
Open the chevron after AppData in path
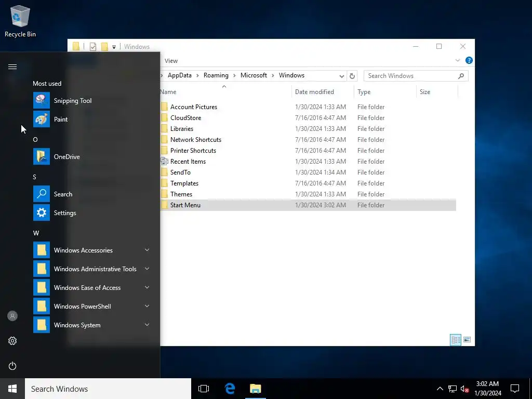197,75
